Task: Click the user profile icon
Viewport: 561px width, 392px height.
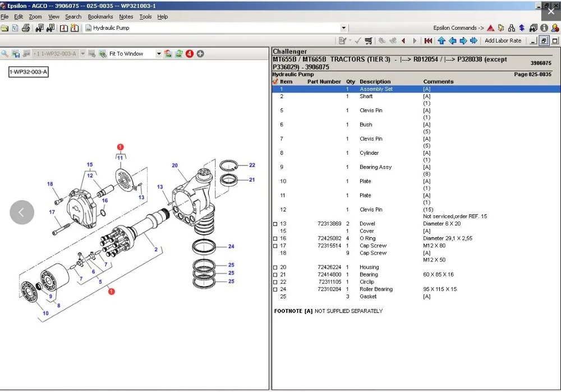Action: (555, 28)
